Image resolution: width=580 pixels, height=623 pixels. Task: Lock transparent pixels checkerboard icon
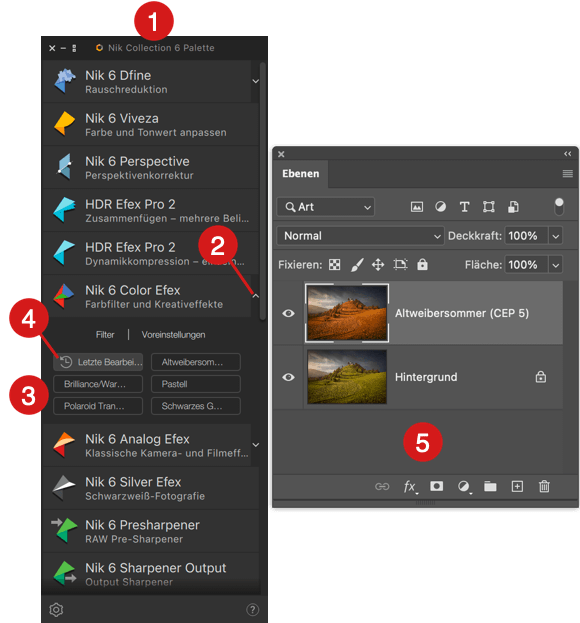[334, 265]
